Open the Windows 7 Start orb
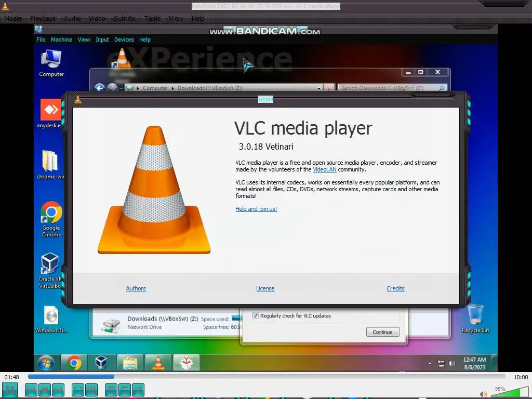 (46, 363)
